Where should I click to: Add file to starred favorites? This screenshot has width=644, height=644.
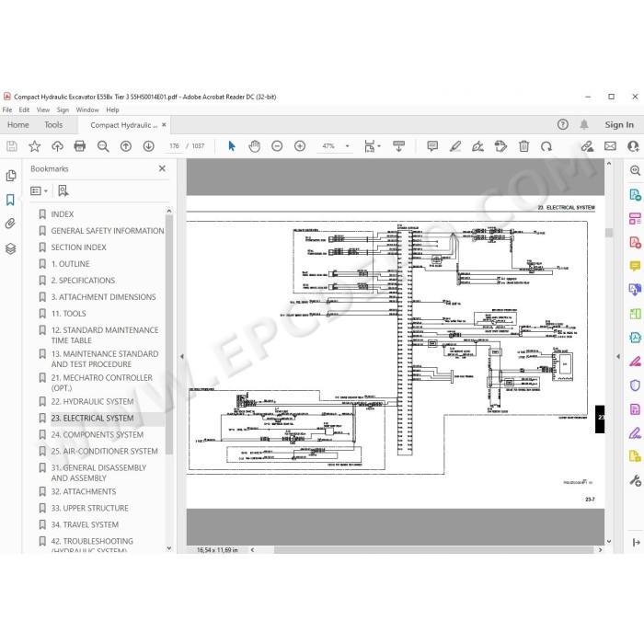(x=35, y=146)
